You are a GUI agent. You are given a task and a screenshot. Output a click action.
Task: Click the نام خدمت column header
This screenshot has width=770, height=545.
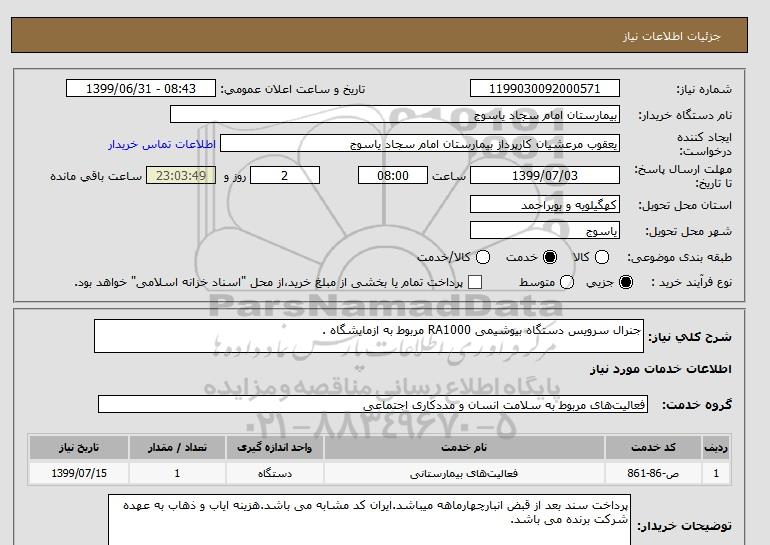pos(464,447)
